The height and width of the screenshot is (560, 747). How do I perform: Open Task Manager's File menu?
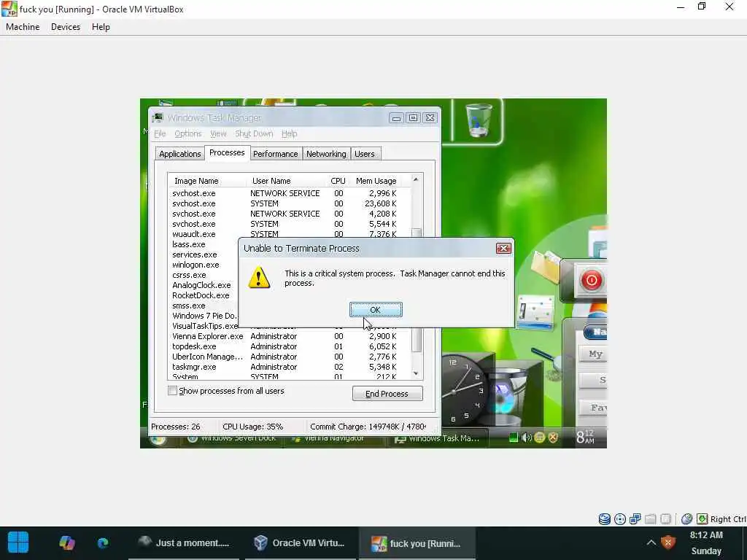pos(160,134)
